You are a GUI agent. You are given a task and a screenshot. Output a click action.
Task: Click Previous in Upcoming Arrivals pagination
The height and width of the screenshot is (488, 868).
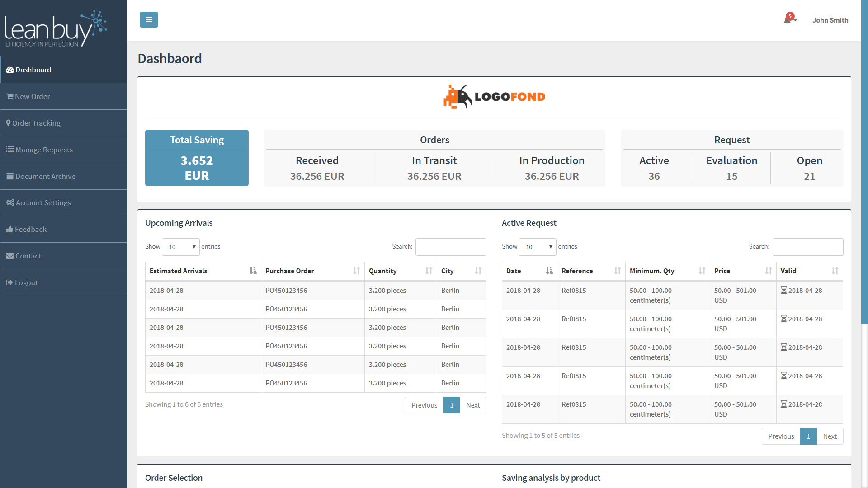point(424,405)
